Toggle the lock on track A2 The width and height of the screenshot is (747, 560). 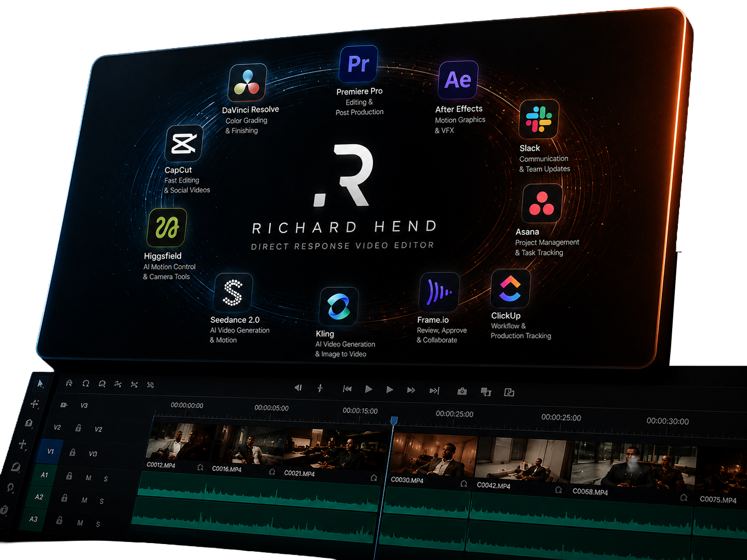(x=64, y=498)
